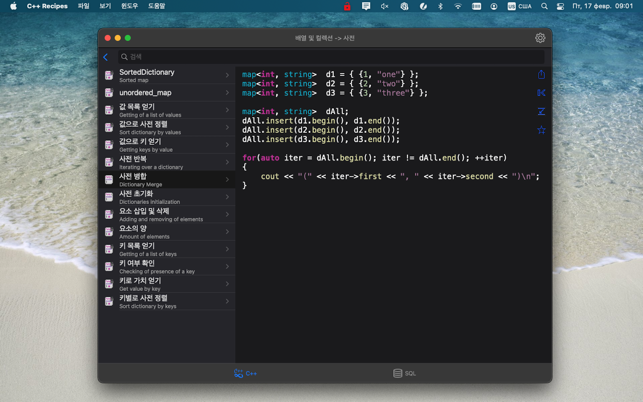
Task: Click the muted volume icon in menu bar
Action: [384, 6]
